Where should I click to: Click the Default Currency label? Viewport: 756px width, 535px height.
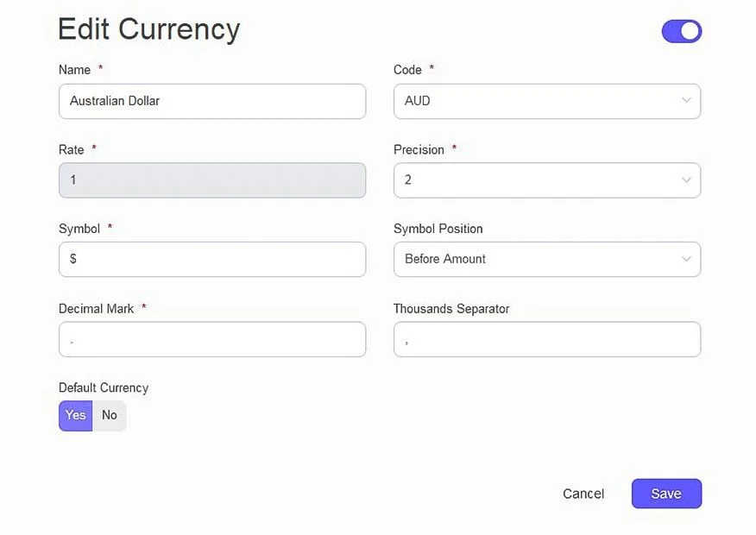104,387
